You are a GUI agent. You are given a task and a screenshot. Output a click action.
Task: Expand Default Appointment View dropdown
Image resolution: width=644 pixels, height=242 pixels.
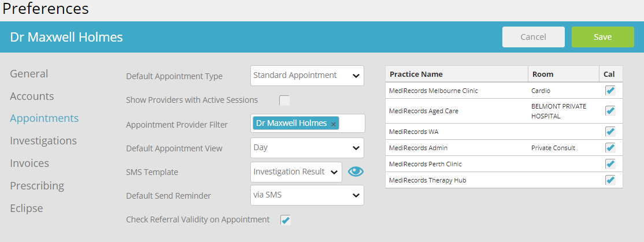[x=307, y=148]
